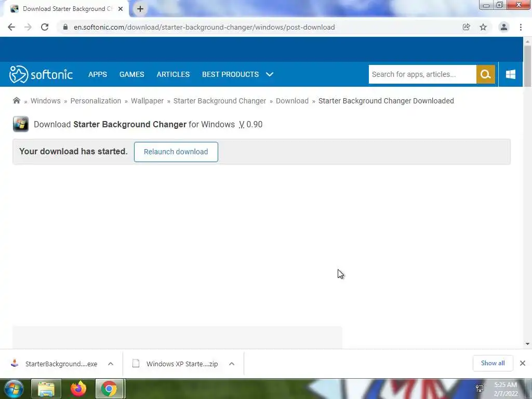Screen dimensions: 532x399
Task: Open the Windows breadcrumb link
Action: click(x=46, y=101)
